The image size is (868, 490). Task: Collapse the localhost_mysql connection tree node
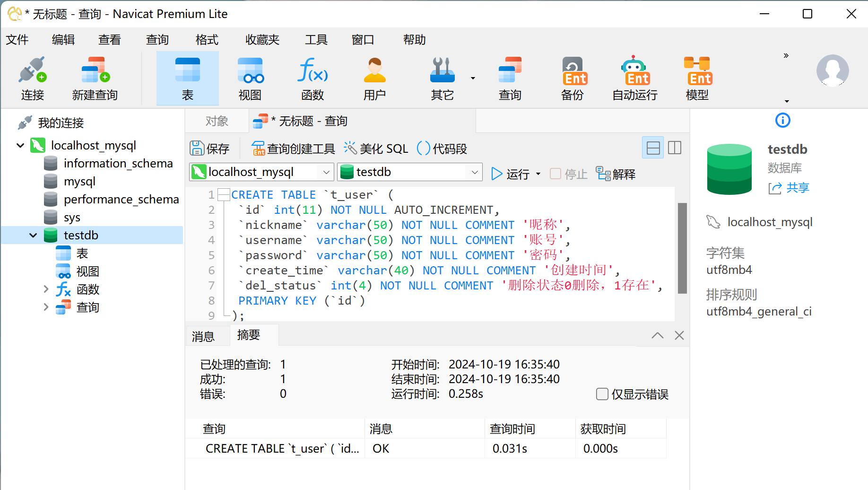tap(20, 145)
